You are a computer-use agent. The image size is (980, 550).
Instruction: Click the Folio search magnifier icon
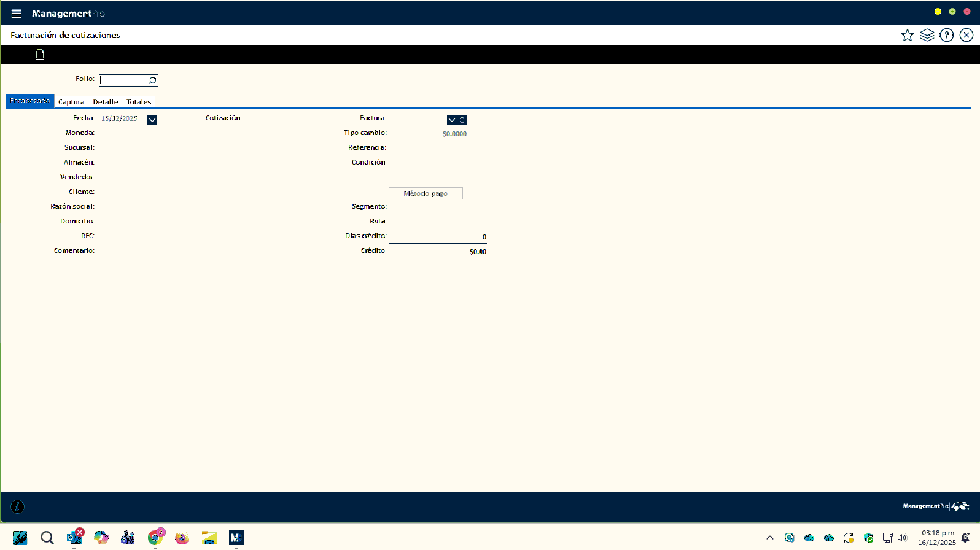click(x=152, y=80)
